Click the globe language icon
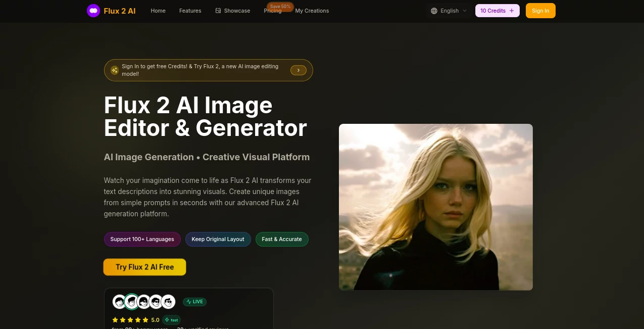 click(x=434, y=11)
